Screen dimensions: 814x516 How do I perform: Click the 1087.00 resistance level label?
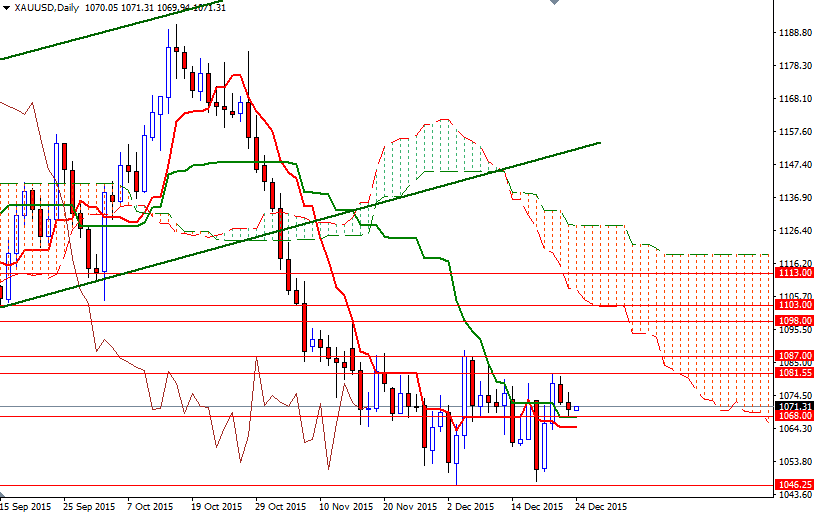(x=793, y=356)
